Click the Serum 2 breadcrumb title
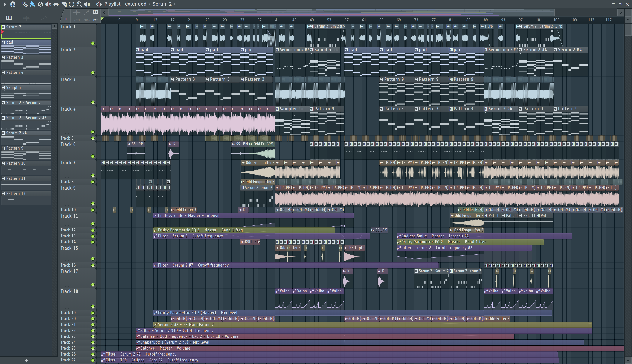This screenshot has width=632, height=364. pos(162,4)
